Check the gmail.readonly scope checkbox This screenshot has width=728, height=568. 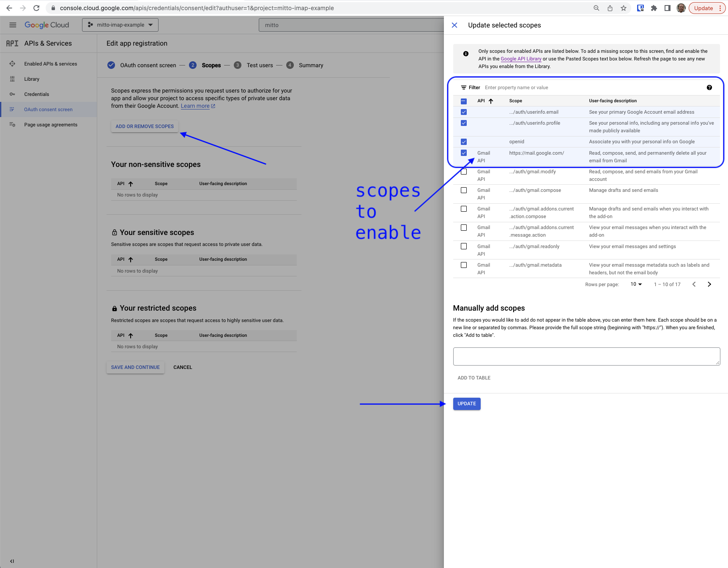[x=464, y=246]
